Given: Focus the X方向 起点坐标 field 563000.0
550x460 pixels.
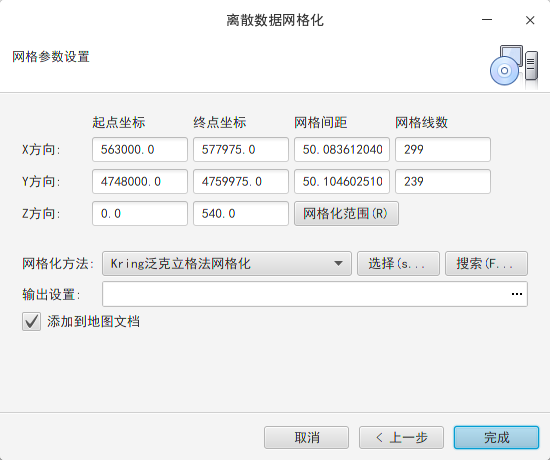Looking at the screenshot, I should coord(140,149).
